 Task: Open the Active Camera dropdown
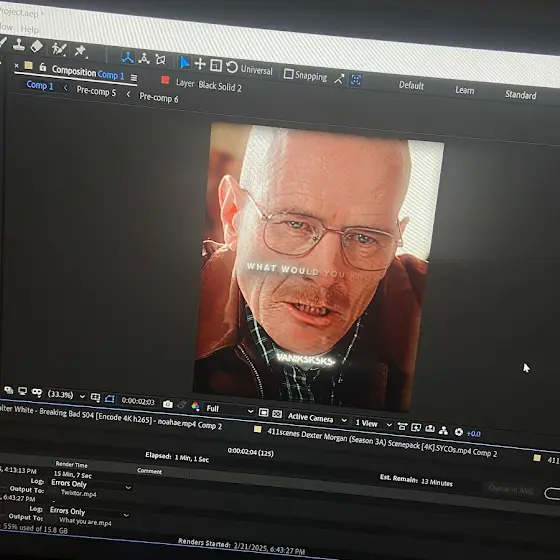tap(317, 418)
